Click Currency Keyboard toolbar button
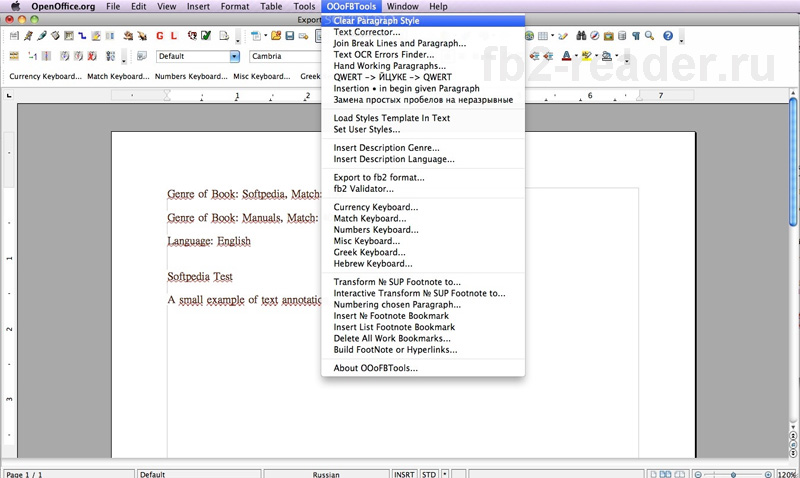 point(45,76)
